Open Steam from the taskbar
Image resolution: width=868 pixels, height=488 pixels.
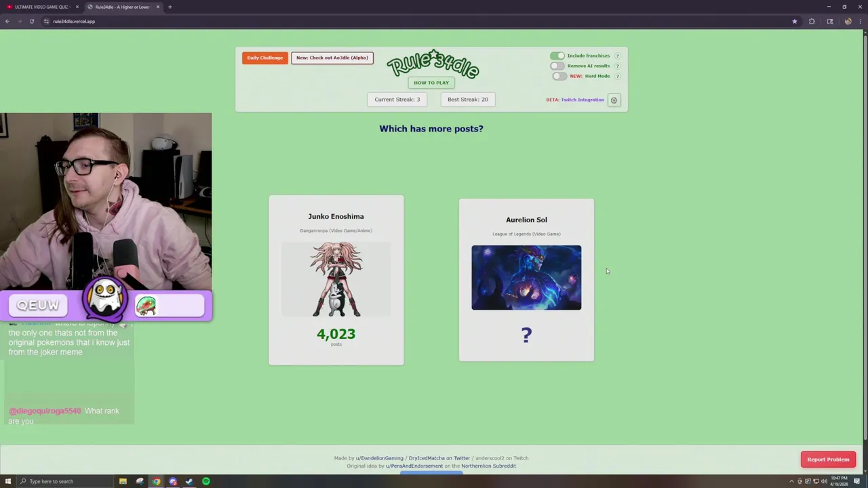(x=189, y=481)
